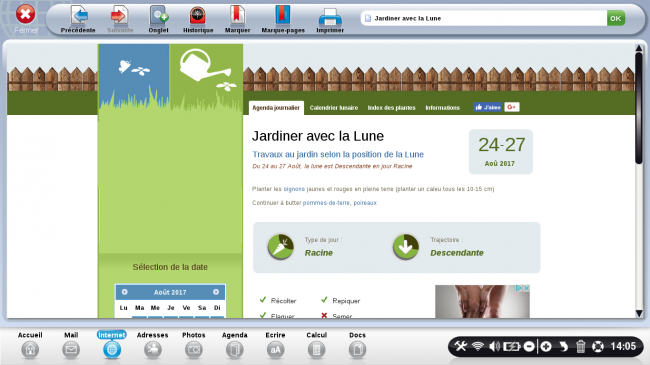Click the undo curved arrow icon
Screen dimensions: 650x365
tap(563, 346)
